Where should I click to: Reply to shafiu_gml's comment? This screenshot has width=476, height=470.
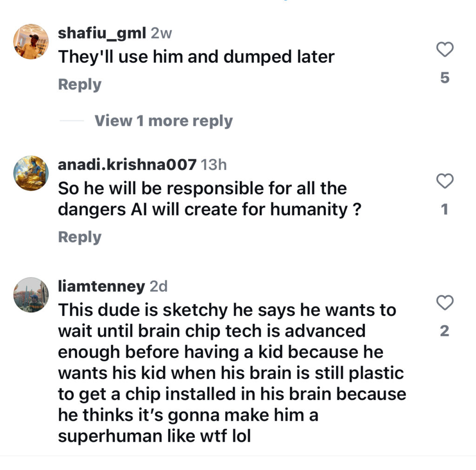click(79, 85)
